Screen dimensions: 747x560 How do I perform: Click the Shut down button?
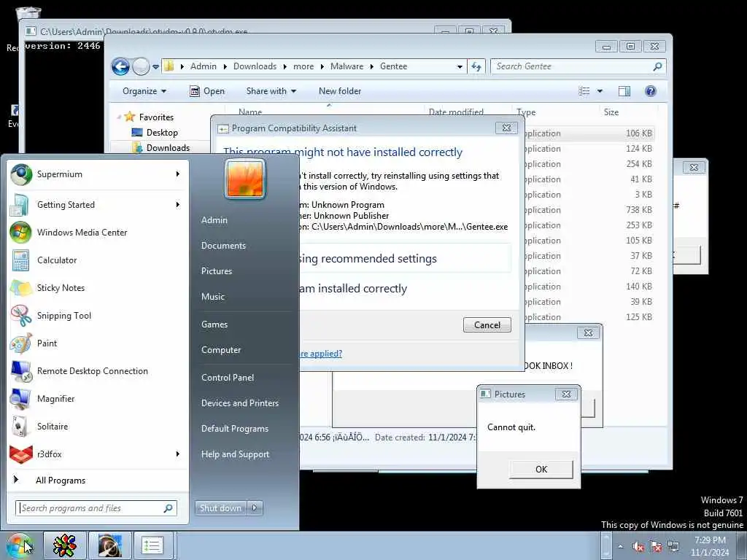(220, 508)
